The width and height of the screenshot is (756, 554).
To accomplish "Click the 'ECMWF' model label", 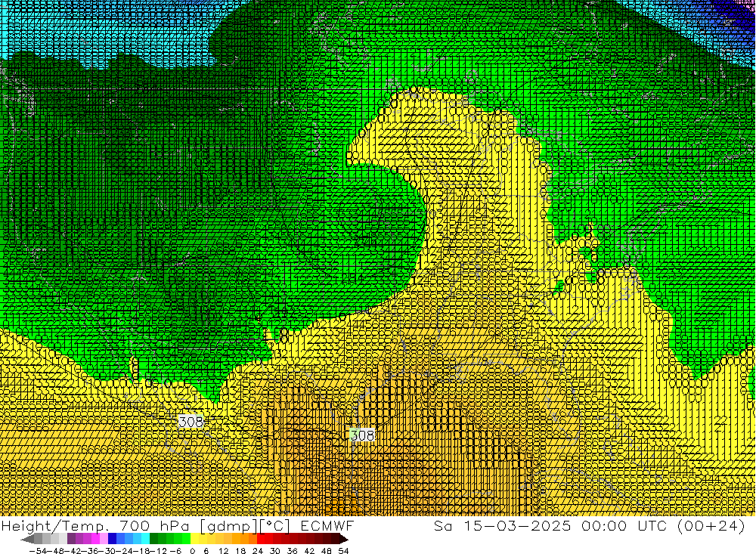I will (x=327, y=525).
